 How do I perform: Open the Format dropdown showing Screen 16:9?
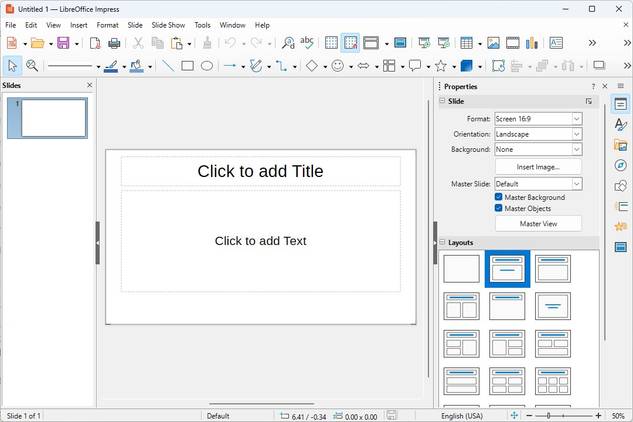(x=538, y=119)
